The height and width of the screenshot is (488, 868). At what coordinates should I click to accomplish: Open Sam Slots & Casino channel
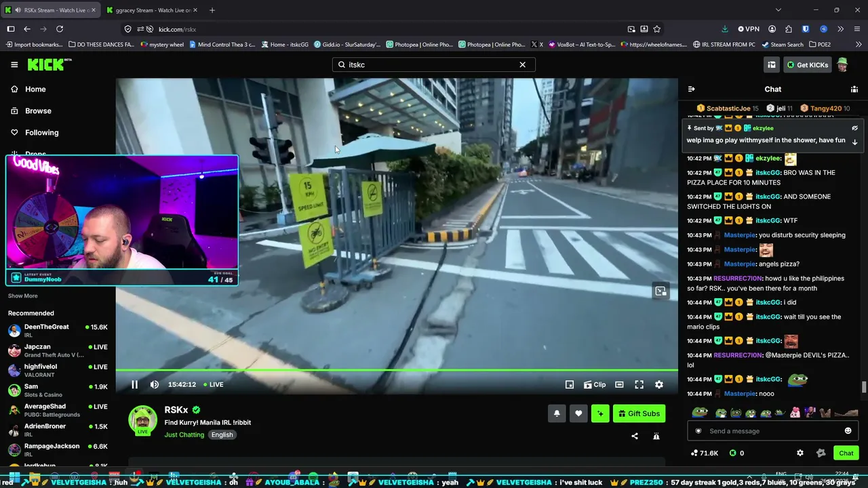pyautogui.click(x=58, y=390)
